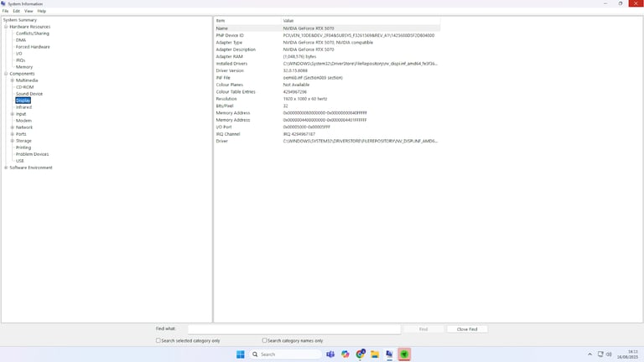Open Chrome from the taskbar

(x=361, y=354)
